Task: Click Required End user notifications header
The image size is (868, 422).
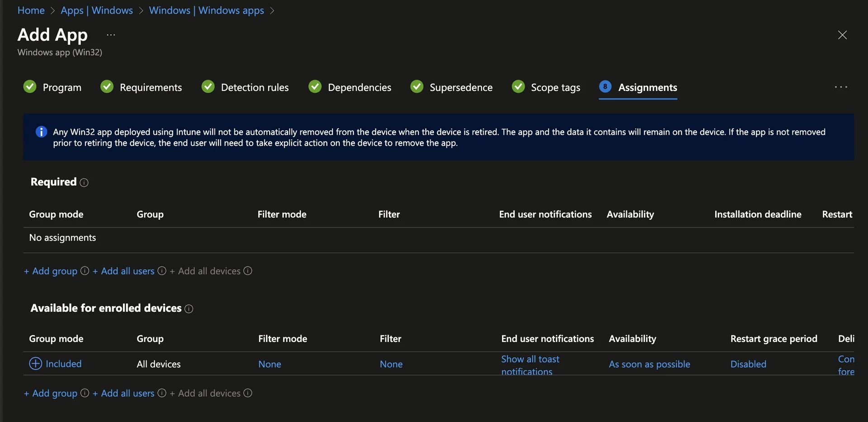Action: [545, 214]
